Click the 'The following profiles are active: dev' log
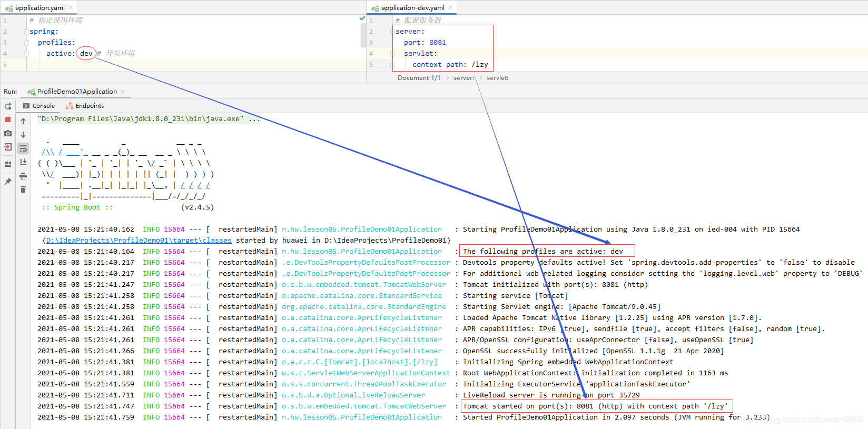Image resolution: width=868 pixels, height=429 pixels. (x=543, y=252)
